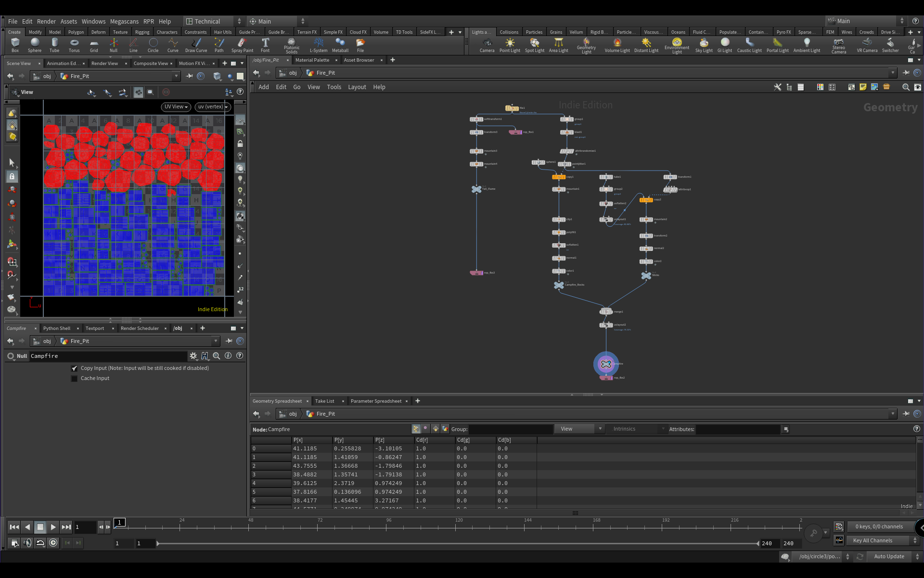Open the View dropdown in Geometry Spreadsheet
The height and width of the screenshot is (578, 924).
(579, 429)
